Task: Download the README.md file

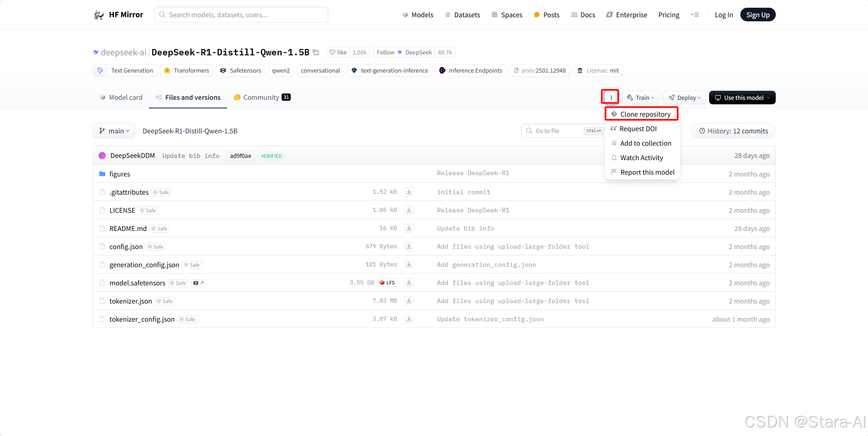Action: [409, 228]
